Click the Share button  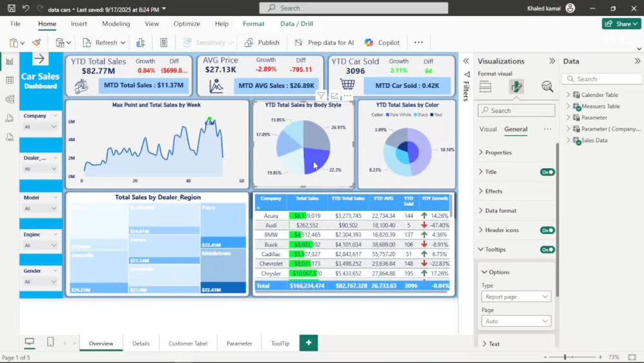tap(621, 24)
